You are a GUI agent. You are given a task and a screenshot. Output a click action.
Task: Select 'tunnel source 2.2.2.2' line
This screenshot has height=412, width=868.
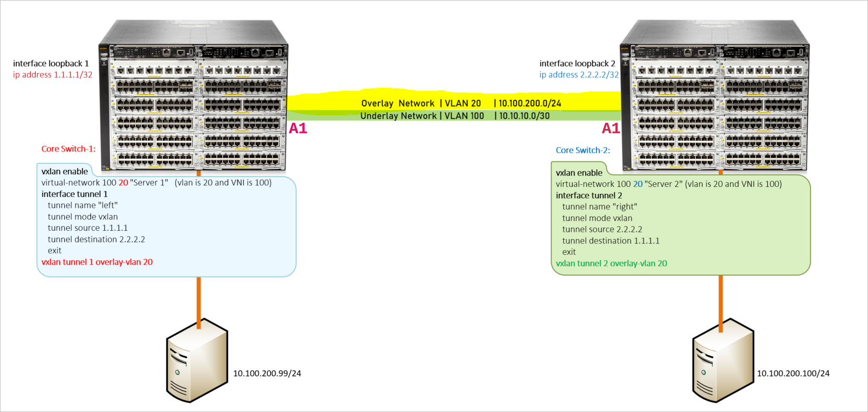point(602,230)
